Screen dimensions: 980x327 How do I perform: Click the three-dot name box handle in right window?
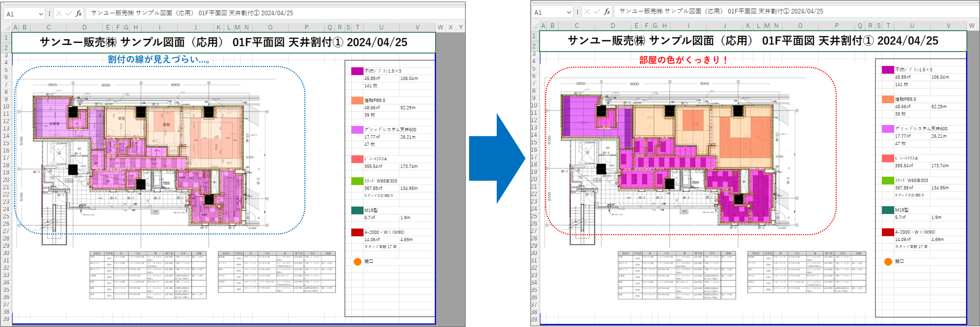tap(577, 12)
